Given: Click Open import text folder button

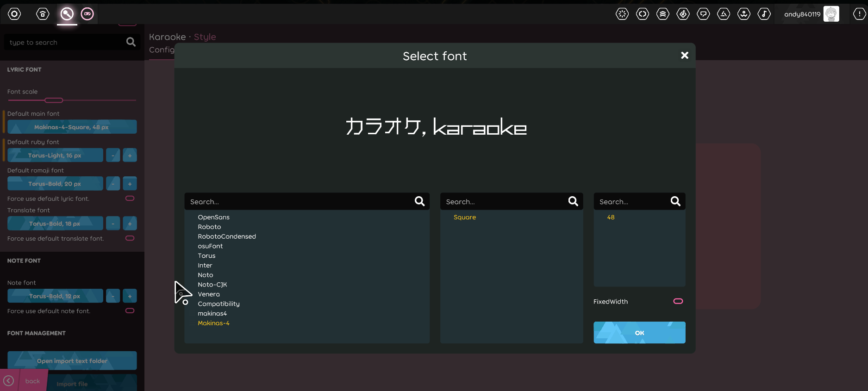Looking at the screenshot, I should pyautogui.click(x=72, y=361).
